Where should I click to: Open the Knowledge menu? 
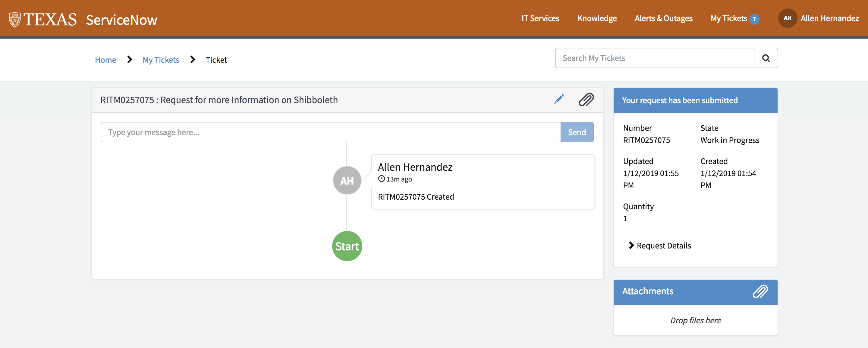pyautogui.click(x=597, y=18)
